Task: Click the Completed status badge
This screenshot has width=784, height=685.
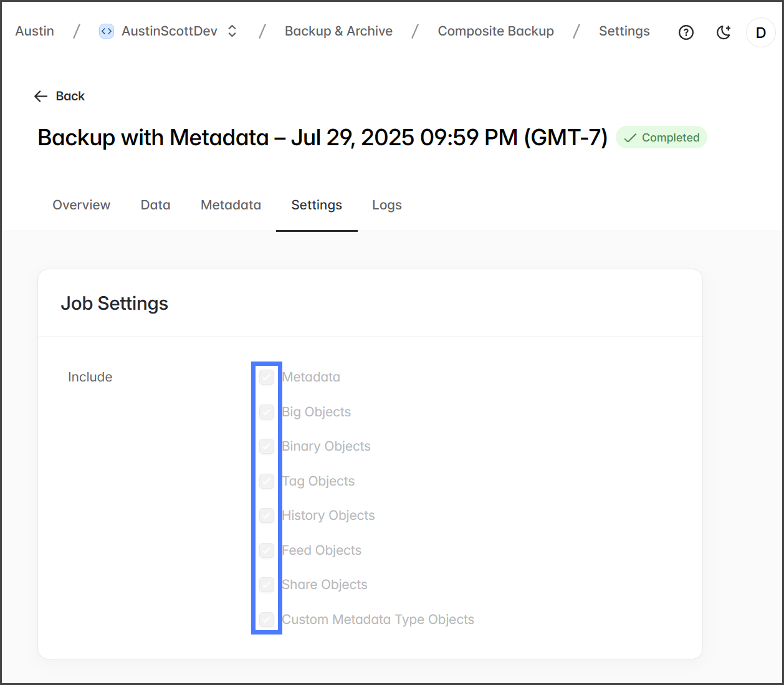Action: click(661, 138)
